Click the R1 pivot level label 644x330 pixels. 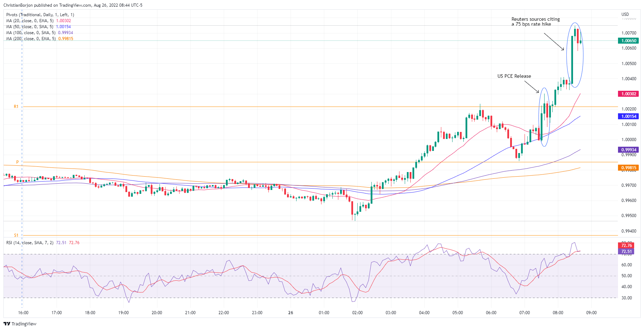tap(16, 107)
